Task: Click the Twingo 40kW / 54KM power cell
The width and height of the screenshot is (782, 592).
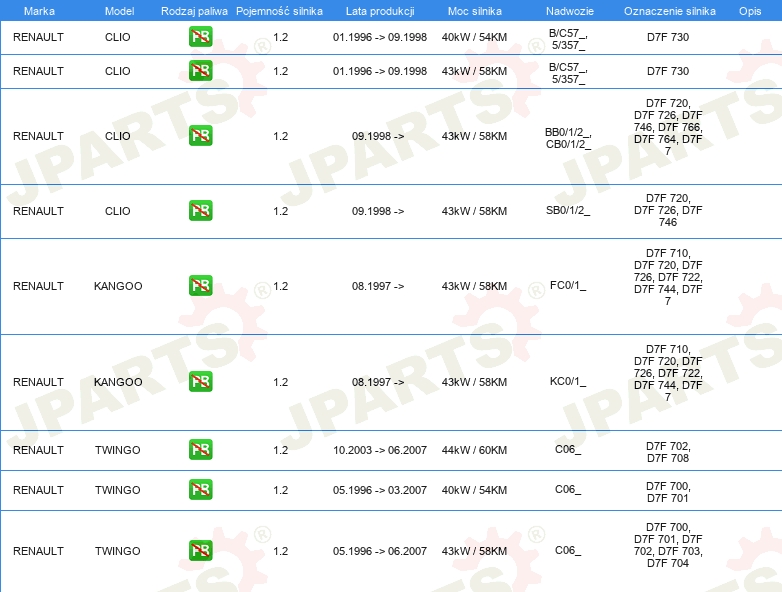Action: (474, 490)
